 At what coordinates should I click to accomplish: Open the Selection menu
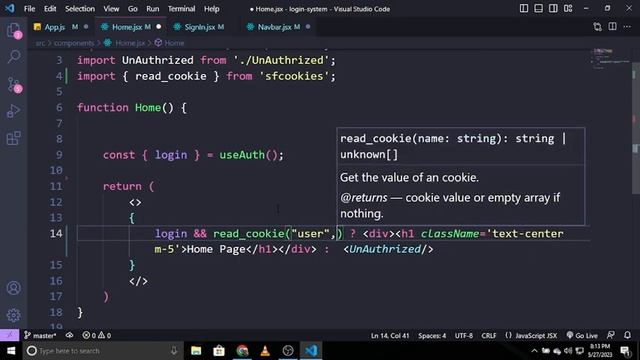point(80,9)
